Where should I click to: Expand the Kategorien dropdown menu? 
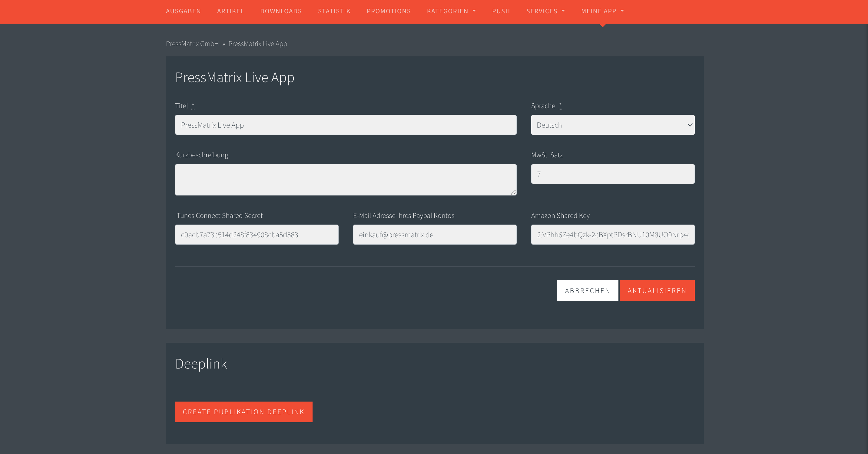click(452, 11)
